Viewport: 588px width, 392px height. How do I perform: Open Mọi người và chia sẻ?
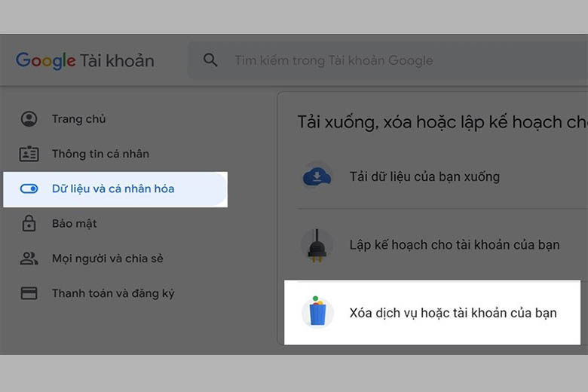tap(108, 259)
